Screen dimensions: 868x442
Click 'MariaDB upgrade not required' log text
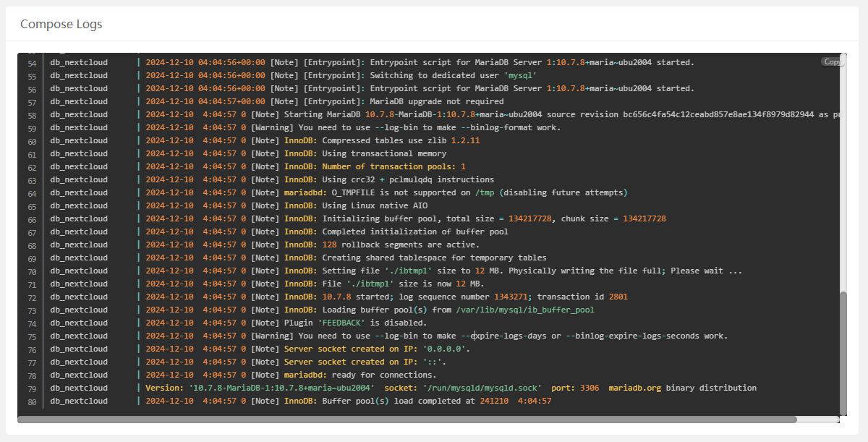pyautogui.click(x=436, y=102)
